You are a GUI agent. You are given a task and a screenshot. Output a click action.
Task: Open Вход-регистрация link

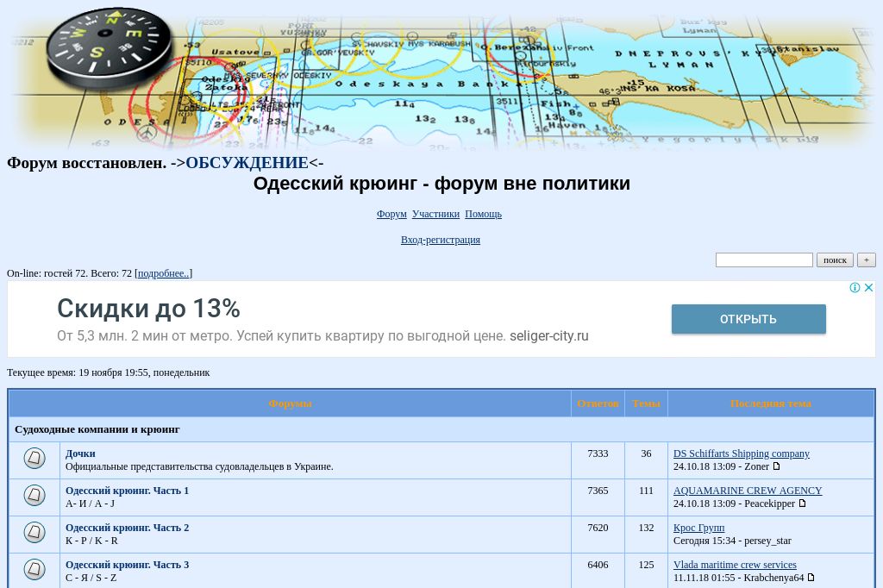coord(441,240)
